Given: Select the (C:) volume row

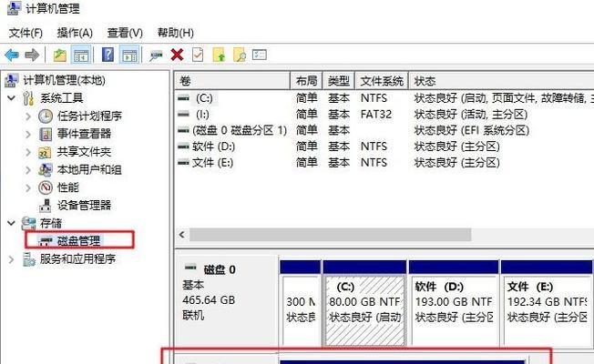Looking at the screenshot, I should click(x=384, y=98).
